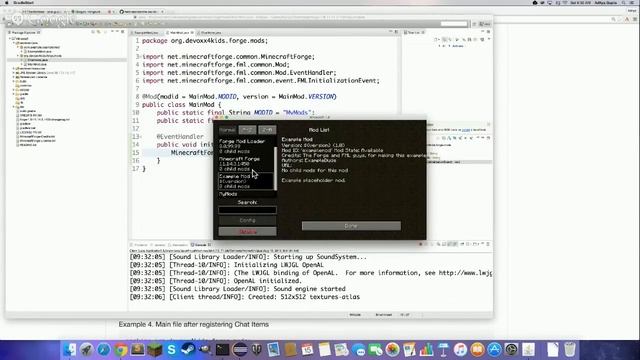Open FaceTime from the dock
Viewport: 640px width, 360px height.
(376, 350)
